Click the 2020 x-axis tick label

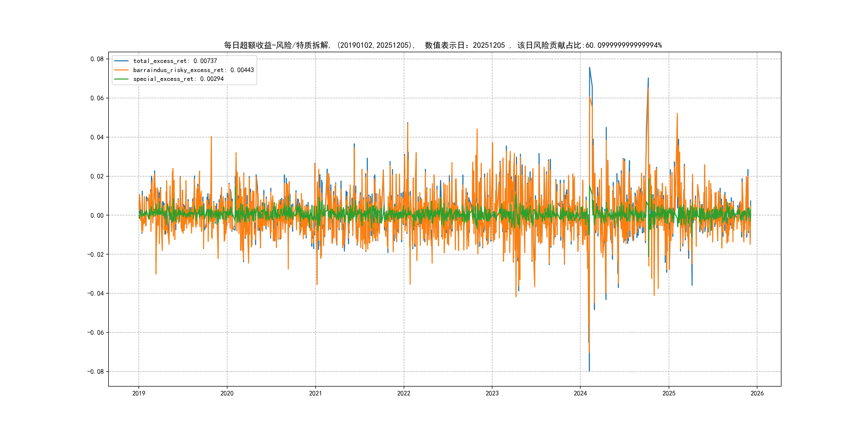point(227,393)
